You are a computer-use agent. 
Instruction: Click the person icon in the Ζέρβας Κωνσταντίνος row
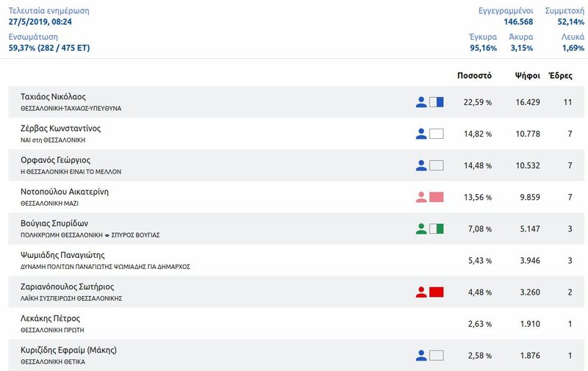(x=421, y=134)
